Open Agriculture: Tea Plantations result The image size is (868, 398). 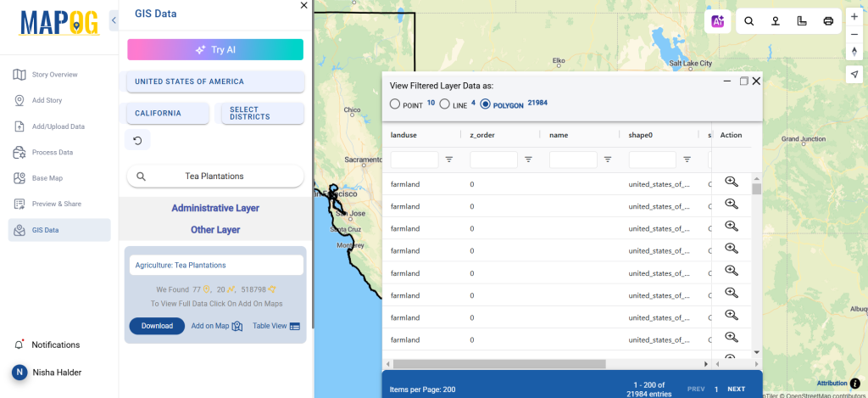point(216,265)
